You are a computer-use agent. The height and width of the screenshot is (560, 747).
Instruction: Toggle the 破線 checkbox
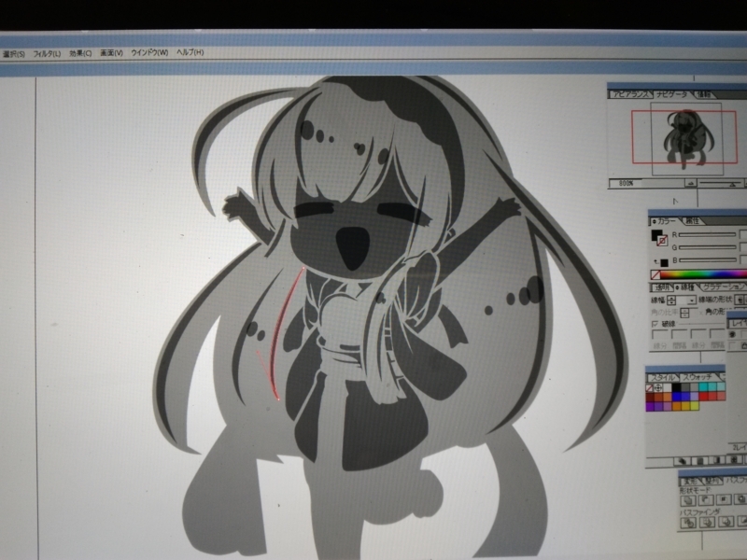655,324
